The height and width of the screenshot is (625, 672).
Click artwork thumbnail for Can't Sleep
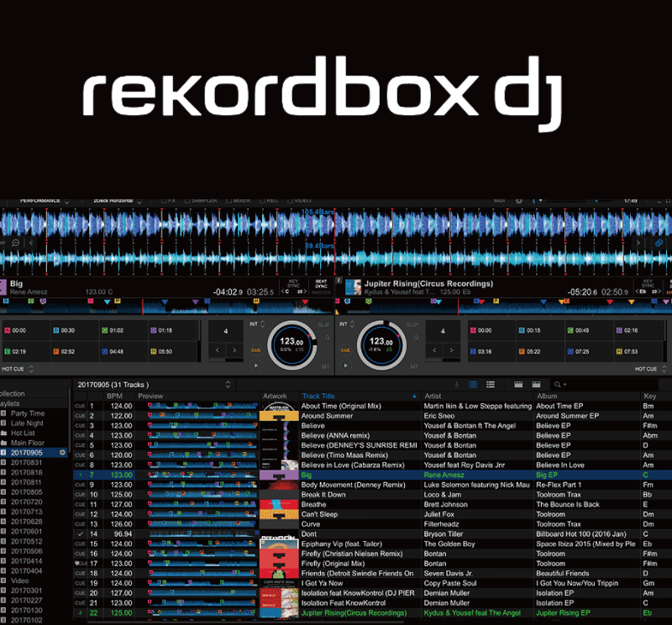click(x=279, y=514)
